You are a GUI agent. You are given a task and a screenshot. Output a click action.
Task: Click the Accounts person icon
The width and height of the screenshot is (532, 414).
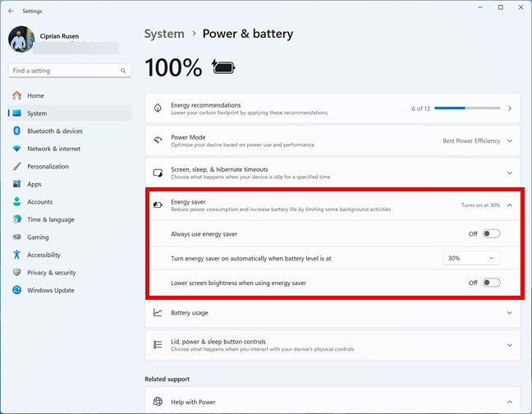pos(16,201)
